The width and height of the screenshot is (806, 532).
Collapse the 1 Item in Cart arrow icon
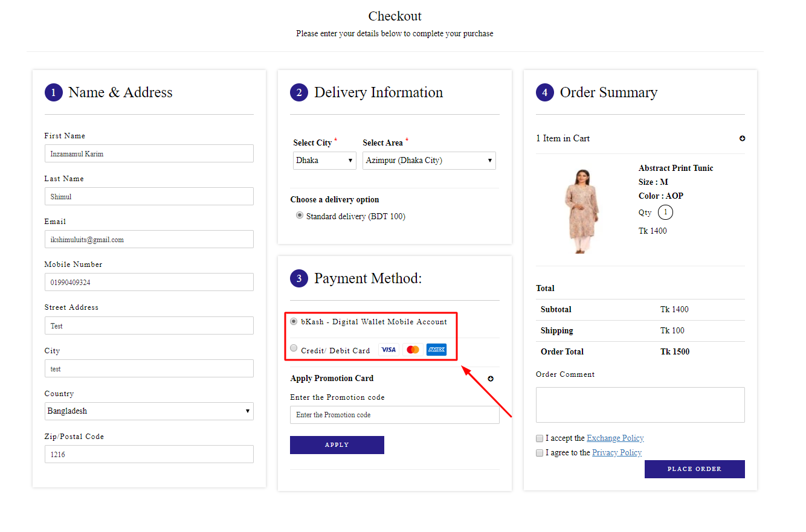pyautogui.click(x=742, y=138)
